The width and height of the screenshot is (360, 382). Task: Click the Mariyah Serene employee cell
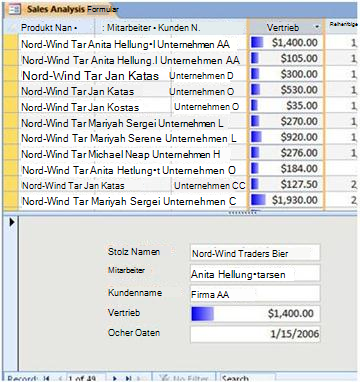pyautogui.click(x=125, y=138)
